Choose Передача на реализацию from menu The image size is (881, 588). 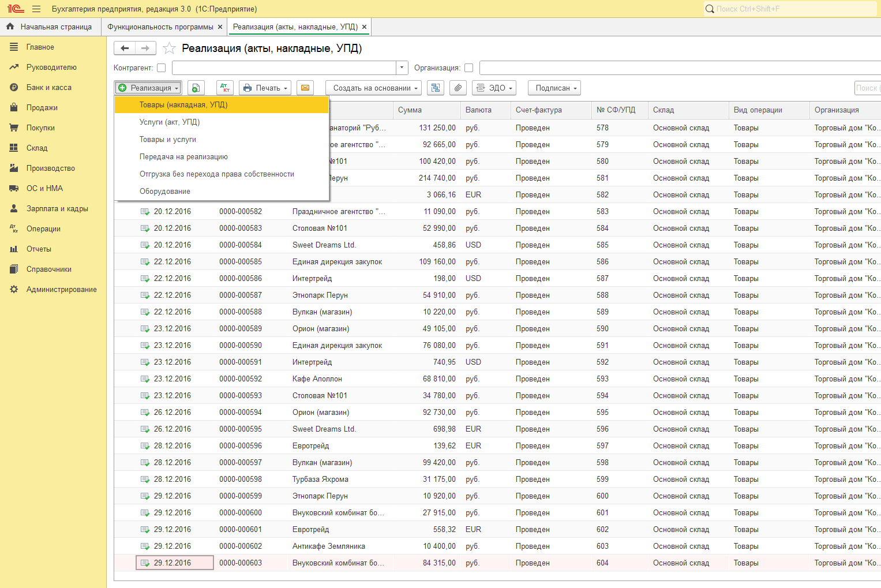pyautogui.click(x=183, y=157)
